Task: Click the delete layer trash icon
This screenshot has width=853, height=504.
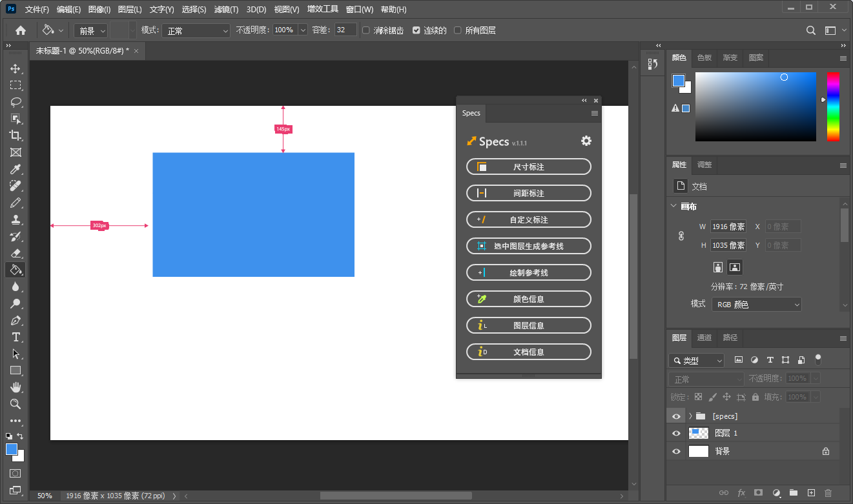Action: pos(828,493)
